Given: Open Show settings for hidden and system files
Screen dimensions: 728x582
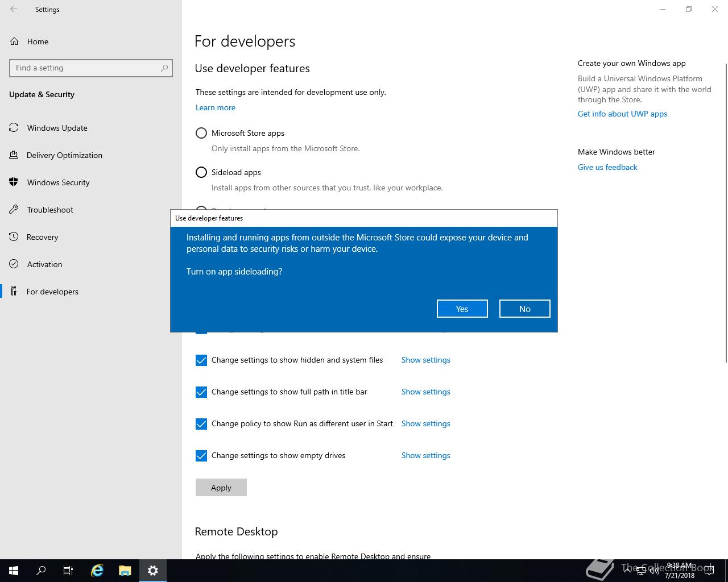Looking at the screenshot, I should coord(426,360).
